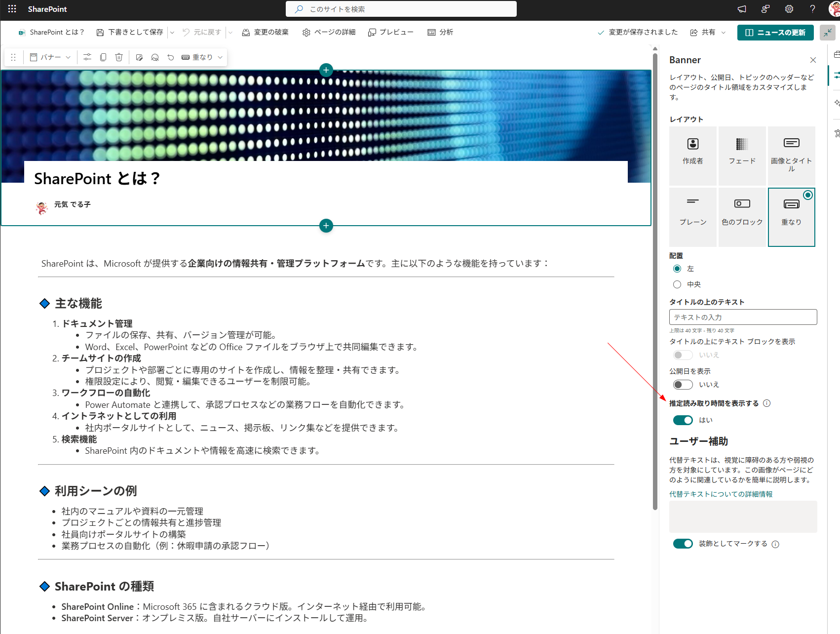Choose the プレーン banner layout
The width and height of the screenshot is (840, 634).
[693, 217]
